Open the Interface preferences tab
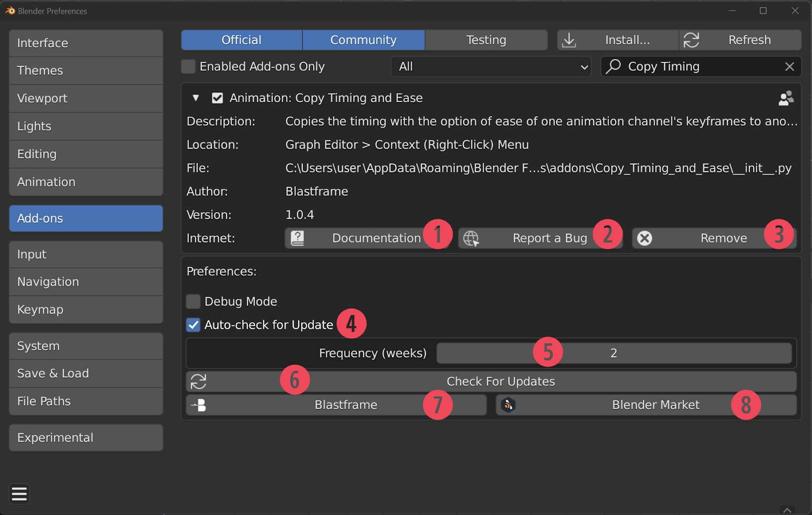This screenshot has height=515, width=812. pyautogui.click(x=86, y=43)
